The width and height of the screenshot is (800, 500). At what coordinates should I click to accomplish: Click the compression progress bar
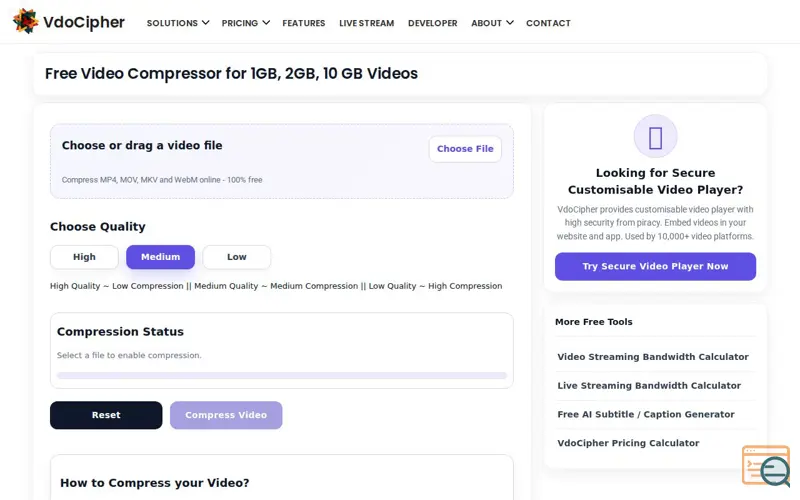282,376
